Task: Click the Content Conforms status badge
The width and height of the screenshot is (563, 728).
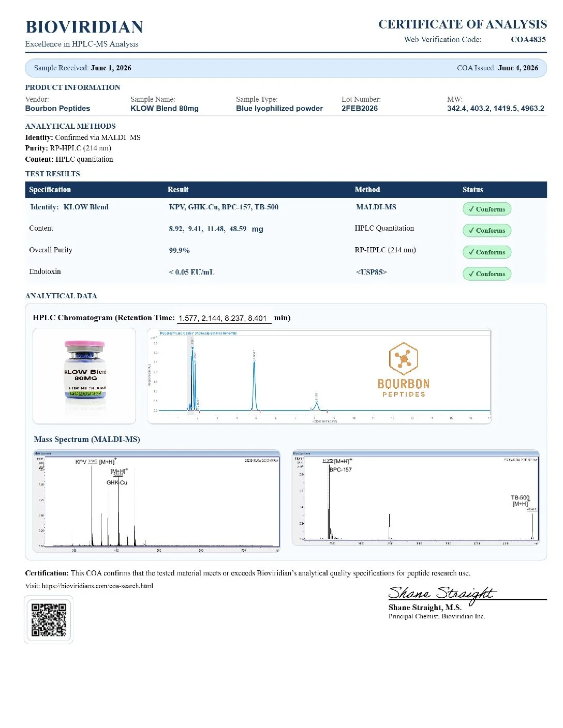Action: [487, 231]
